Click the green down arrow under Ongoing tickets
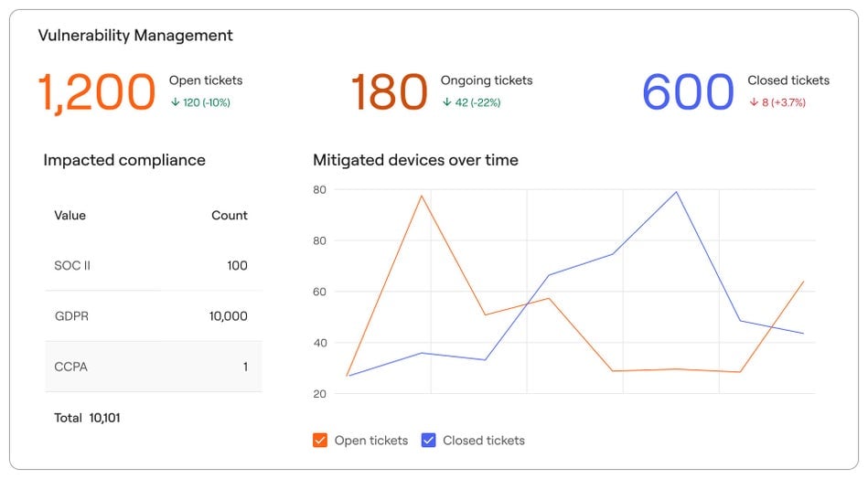This screenshot has width=868, height=479. click(446, 102)
